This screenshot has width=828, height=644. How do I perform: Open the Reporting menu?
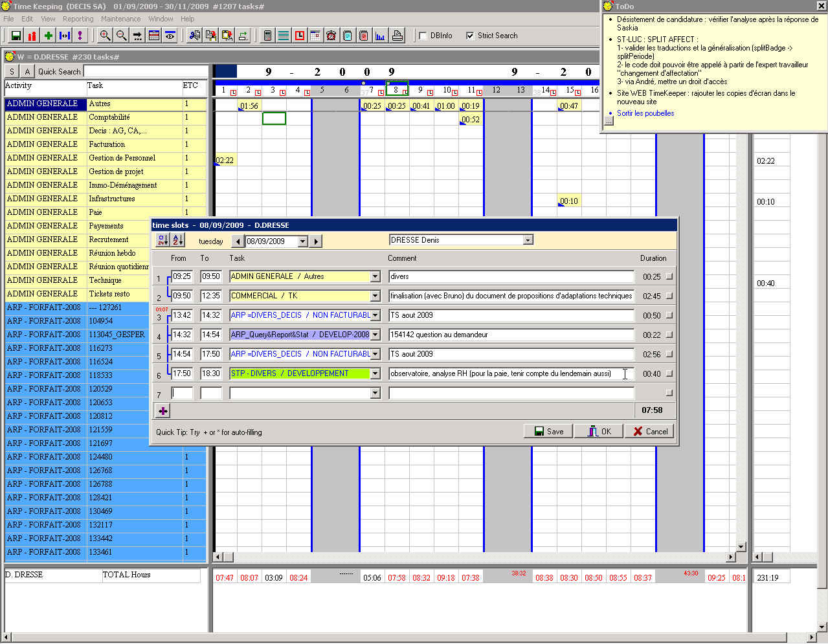[78, 19]
